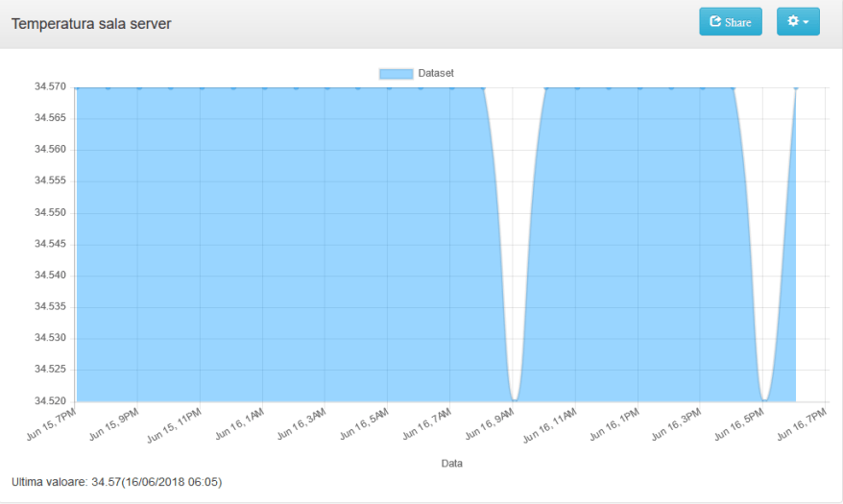Click the 34.520 y-axis label
Screen dimensions: 843x504
pyautogui.click(x=50, y=400)
